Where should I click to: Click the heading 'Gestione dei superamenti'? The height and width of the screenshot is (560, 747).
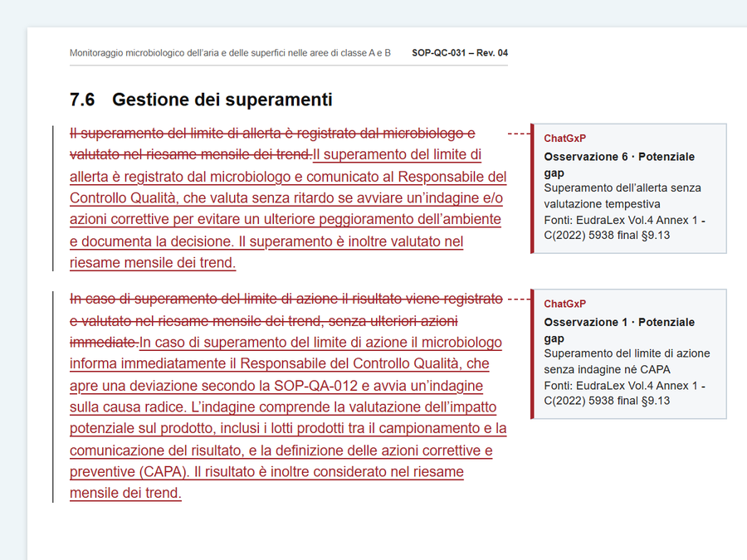click(222, 100)
